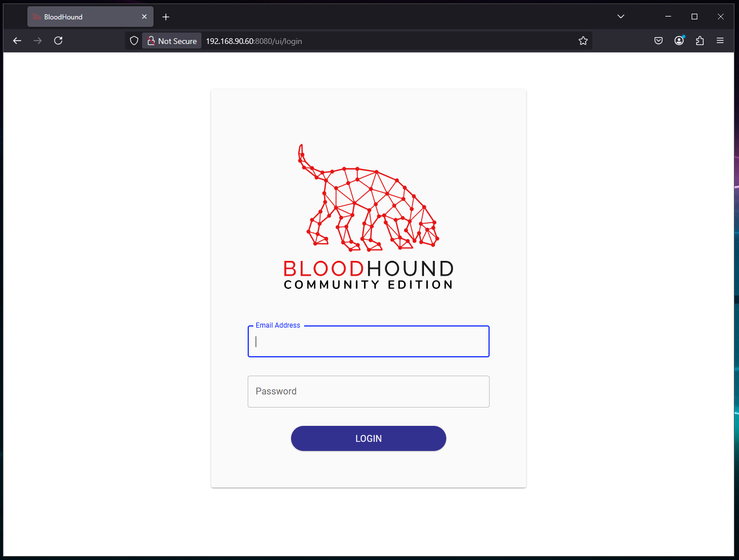Open the Firefox account icon

tap(679, 41)
